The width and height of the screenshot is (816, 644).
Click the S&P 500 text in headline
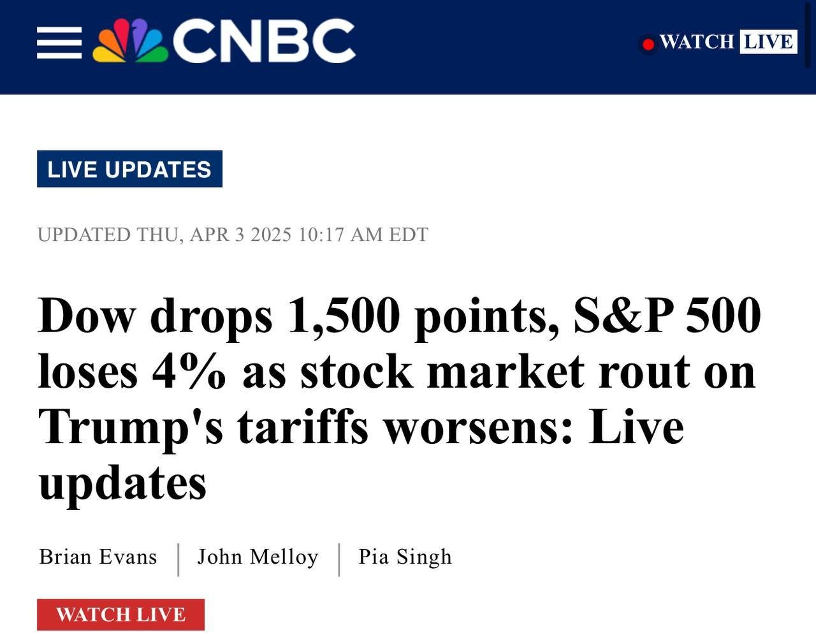(x=667, y=316)
